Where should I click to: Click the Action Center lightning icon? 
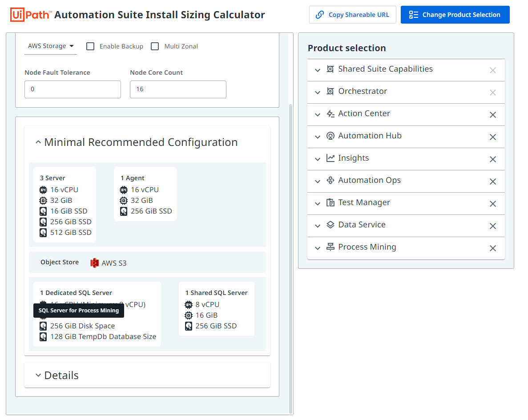(x=330, y=114)
